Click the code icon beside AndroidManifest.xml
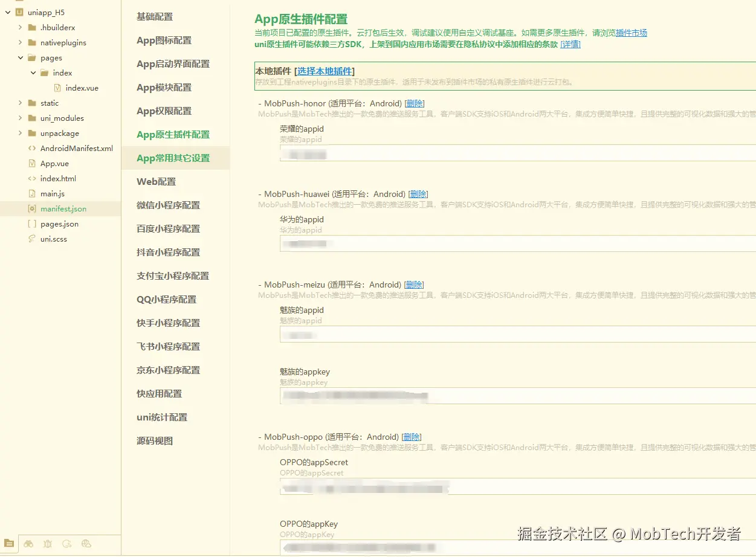The width and height of the screenshot is (756, 557). click(x=33, y=148)
